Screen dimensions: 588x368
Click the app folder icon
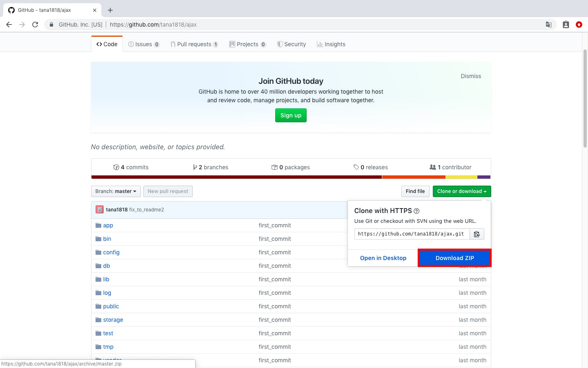[x=98, y=225]
